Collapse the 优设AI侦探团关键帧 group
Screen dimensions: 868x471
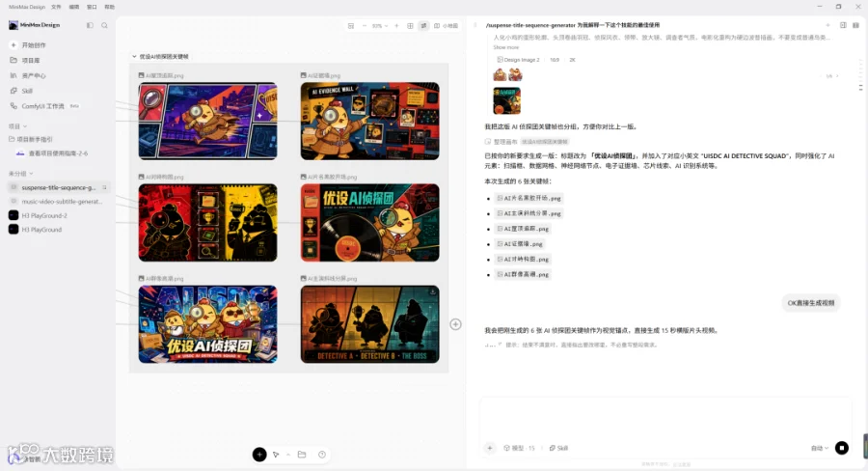pyautogui.click(x=134, y=57)
